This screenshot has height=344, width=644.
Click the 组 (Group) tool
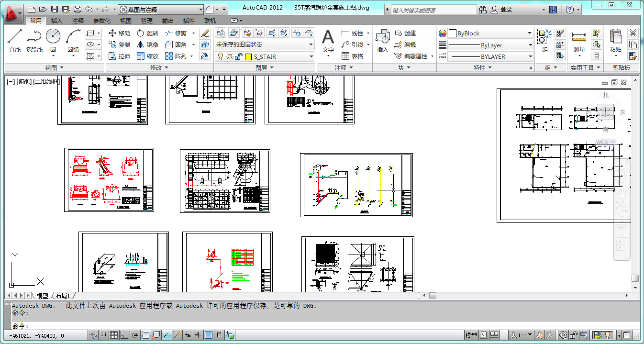click(x=544, y=41)
